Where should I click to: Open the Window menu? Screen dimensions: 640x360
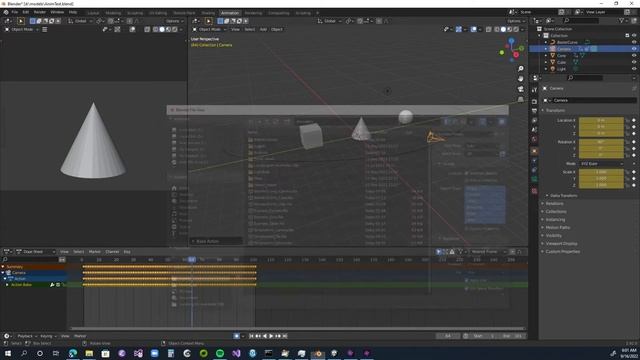click(x=57, y=12)
